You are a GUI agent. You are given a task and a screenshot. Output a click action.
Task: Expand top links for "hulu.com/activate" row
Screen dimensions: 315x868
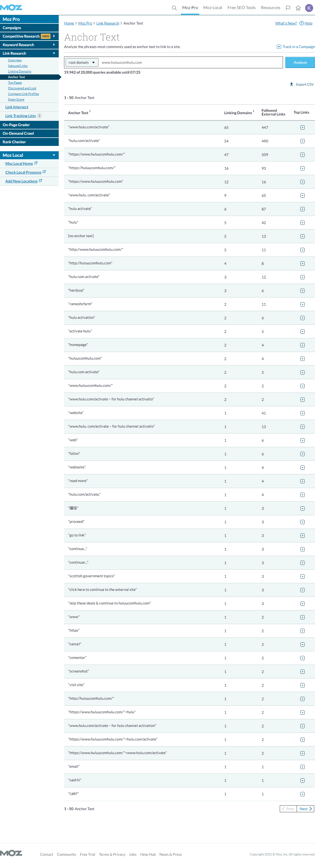(302, 141)
